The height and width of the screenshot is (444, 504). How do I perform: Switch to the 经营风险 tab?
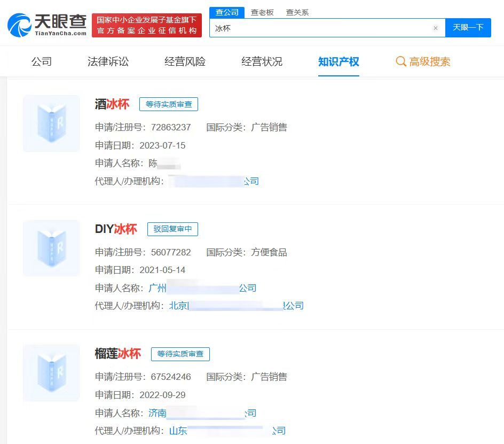[x=184, y=61]
